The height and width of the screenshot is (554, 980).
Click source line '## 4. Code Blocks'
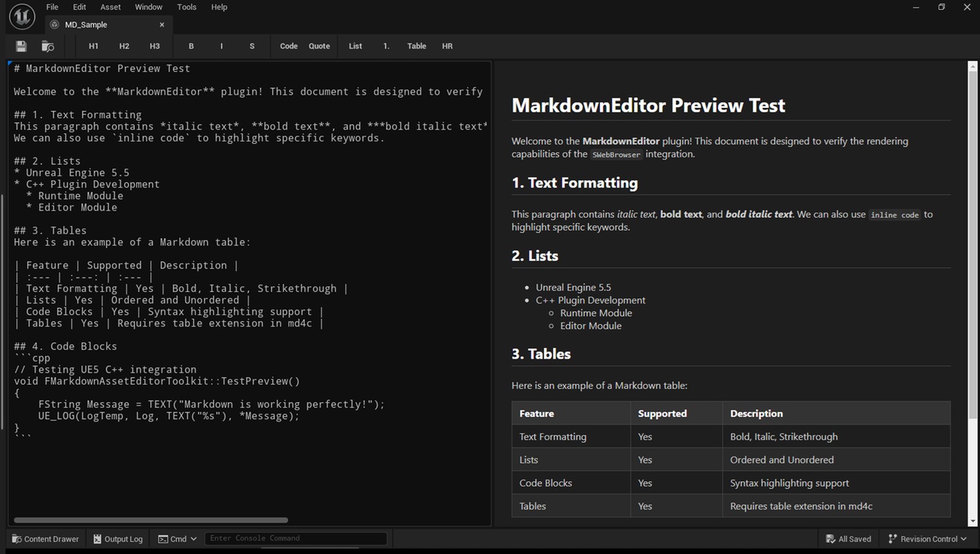65,346
